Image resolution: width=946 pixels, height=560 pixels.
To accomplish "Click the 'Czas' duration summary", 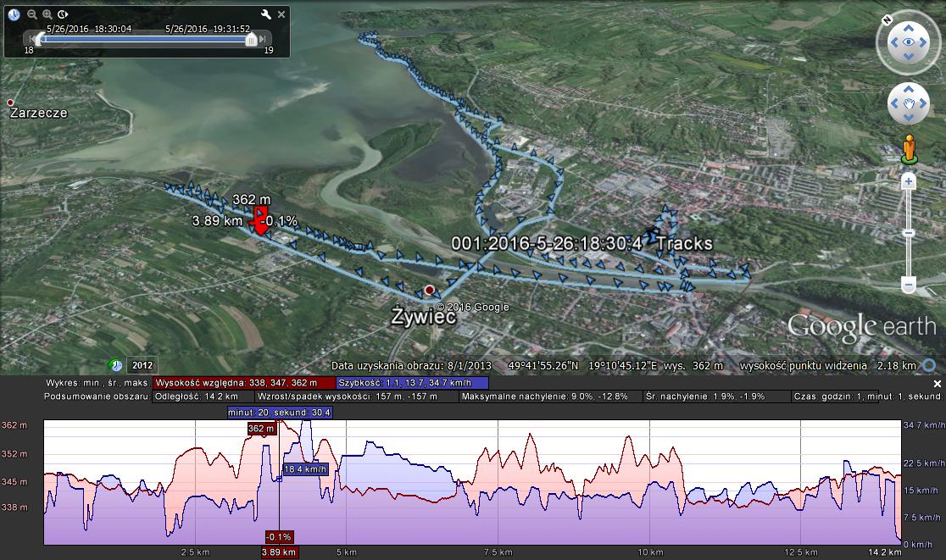I will tap(867, 396).
